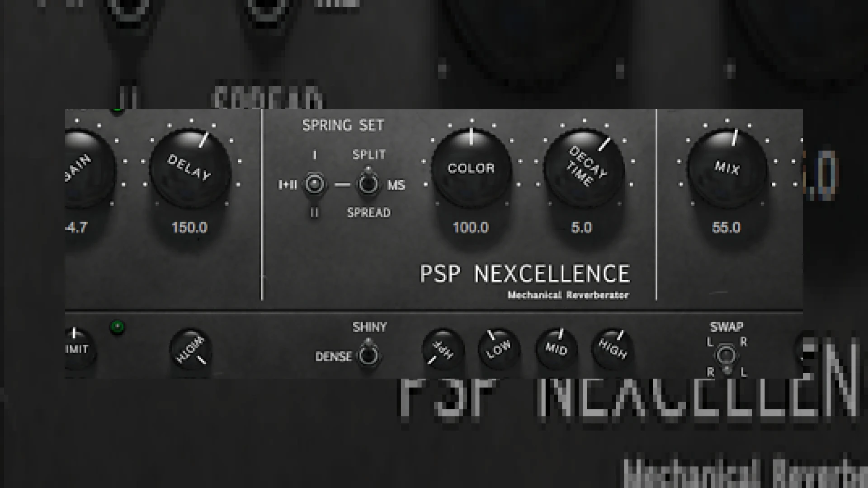This screenshot has width=868, height=488.
Task: Click the I+II label
Action: tap(288, 185)
